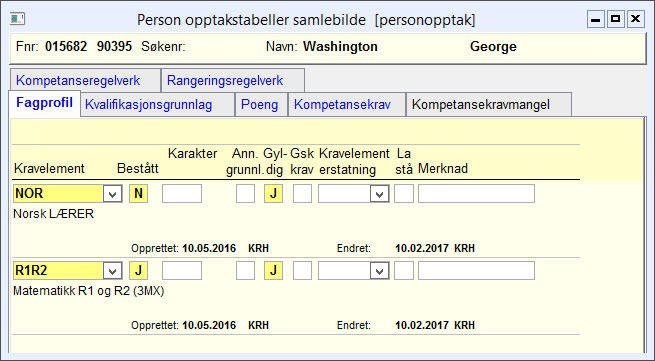Click the name Washington
Screen dimensions: 655x361
tap(340, 46)
